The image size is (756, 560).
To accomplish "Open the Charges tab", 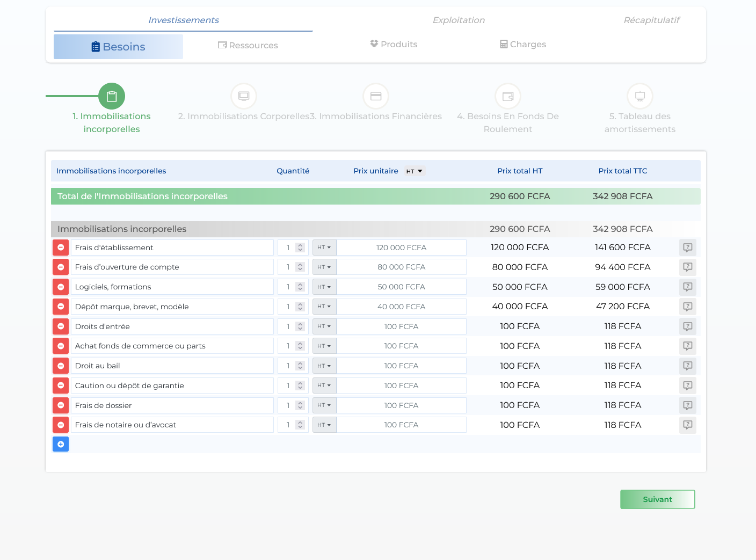I will [x=523, y=45].
